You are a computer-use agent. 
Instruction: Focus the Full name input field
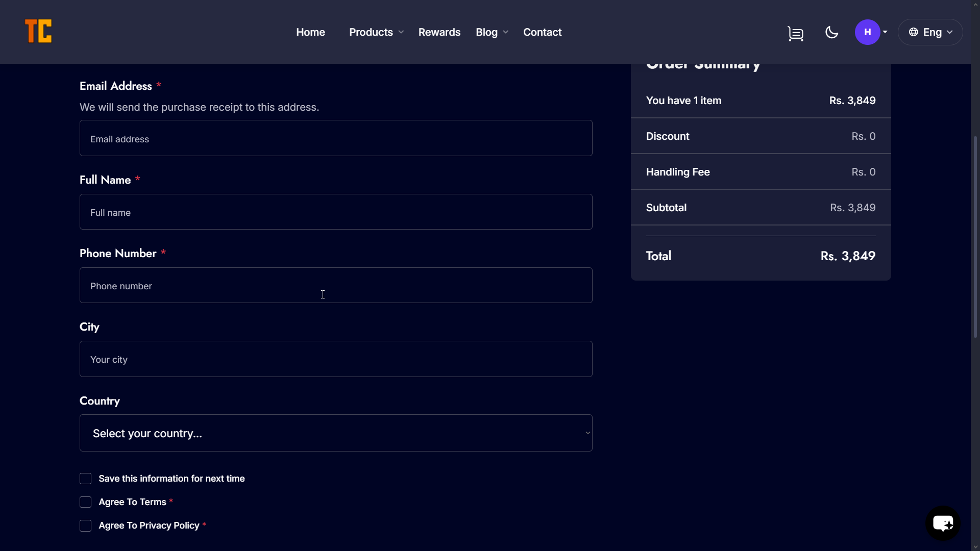tap(336, 212)
